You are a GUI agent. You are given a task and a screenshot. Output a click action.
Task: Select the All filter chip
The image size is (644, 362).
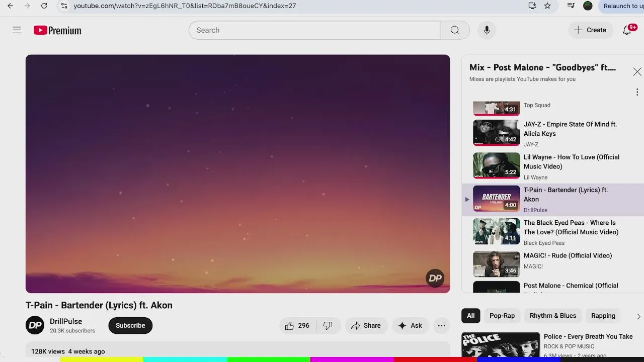[x=470, y=316]
